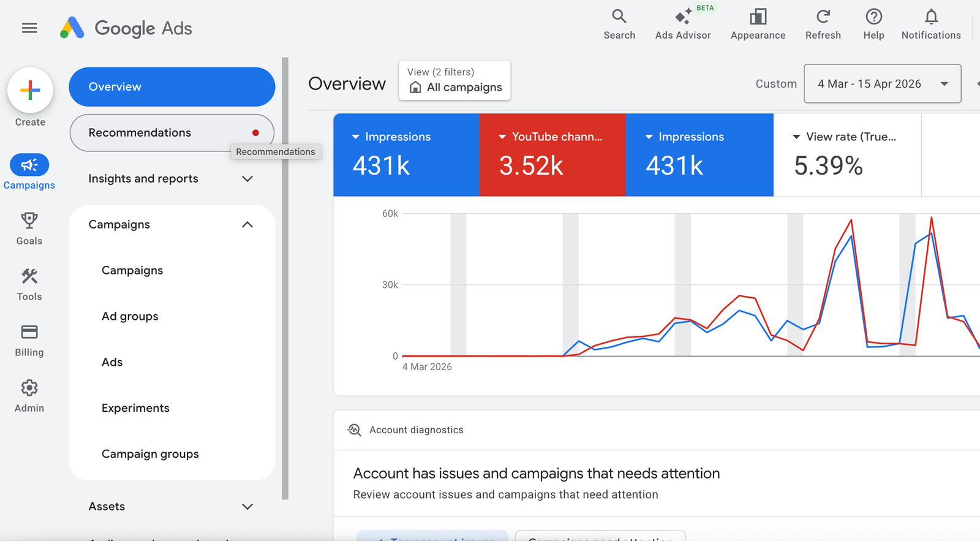
Task: Click the home icon in view filter
Action: click(415, 87)
